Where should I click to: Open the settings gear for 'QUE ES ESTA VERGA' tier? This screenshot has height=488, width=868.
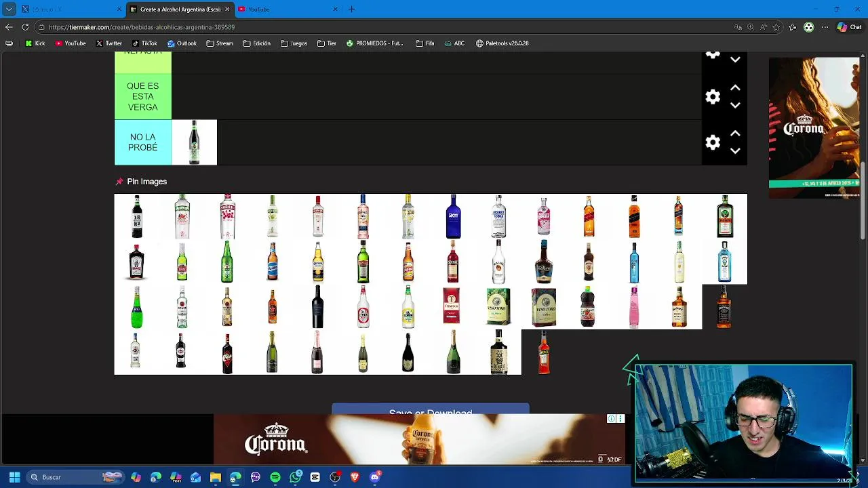coord(713,97)
